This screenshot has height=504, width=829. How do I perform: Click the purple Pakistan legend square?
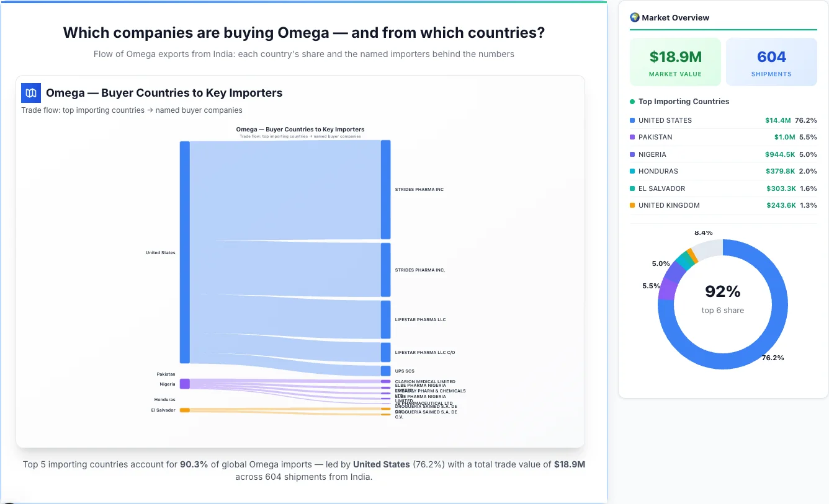[634, 137]
